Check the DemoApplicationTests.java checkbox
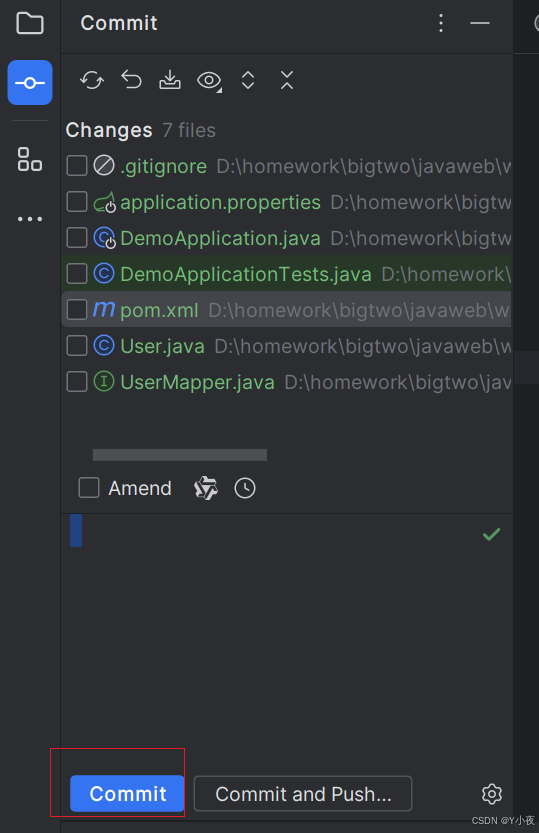Viewport: 539px width, 833px height. pos(77,274)
